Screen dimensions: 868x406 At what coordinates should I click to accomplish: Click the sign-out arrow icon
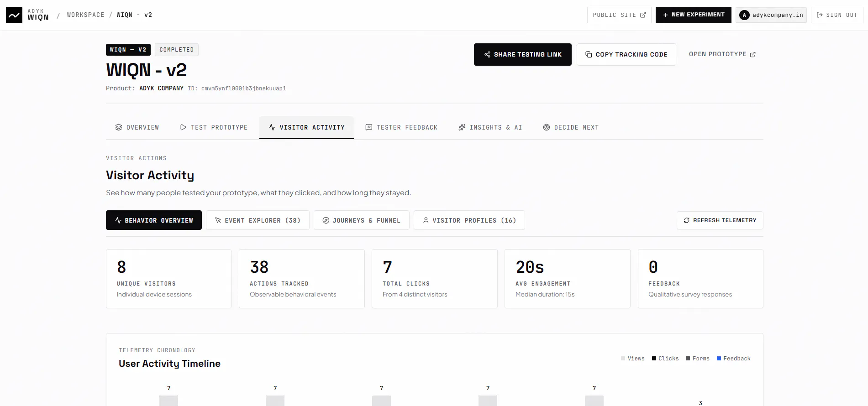click(820, 15)
